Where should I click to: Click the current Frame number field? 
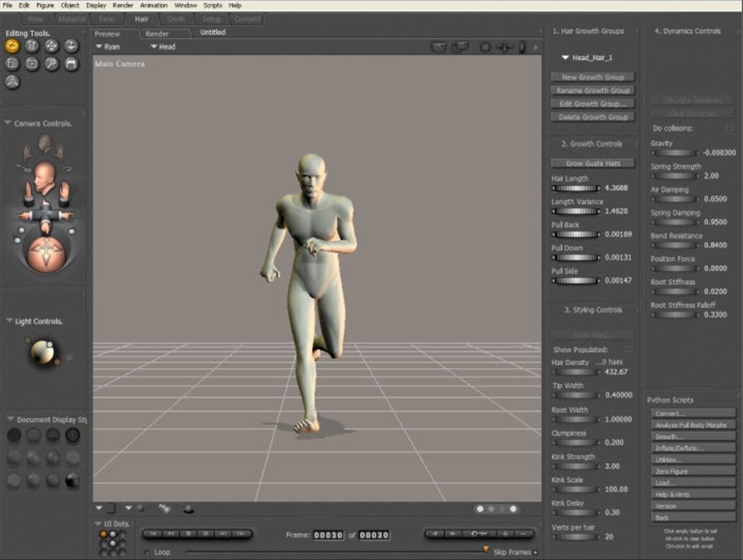pyautogui.click(x=328, y=535)
